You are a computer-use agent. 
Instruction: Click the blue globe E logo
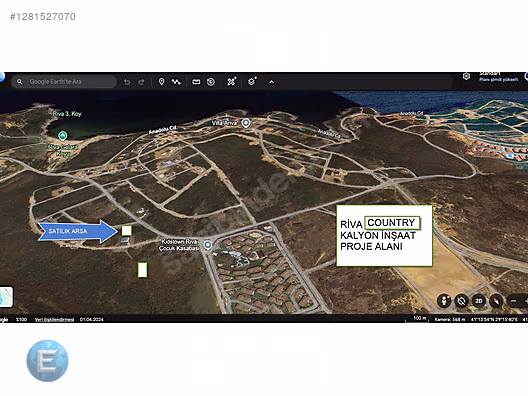tap(47, 361)
